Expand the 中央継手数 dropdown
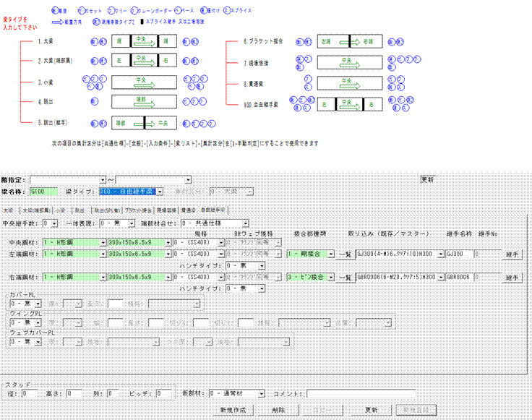Image resolution: width=532 pixels, height=420 pixels. pyautogui.click(x=54, y=223)
